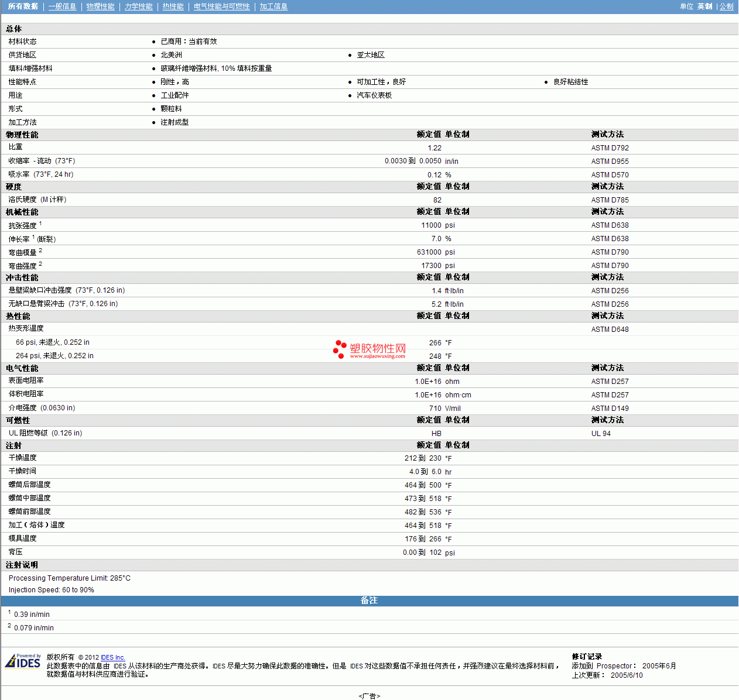Select the 弯曲强度 value 17300
The image size is (739, 700).
(x=432, y=266)
